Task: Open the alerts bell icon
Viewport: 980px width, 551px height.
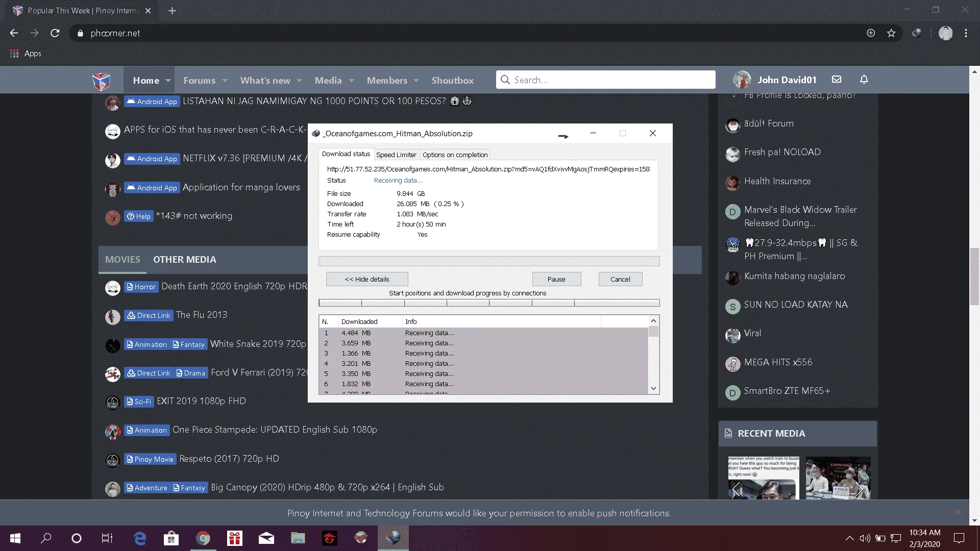Action: pyautogui.click(x=864, y=79)
